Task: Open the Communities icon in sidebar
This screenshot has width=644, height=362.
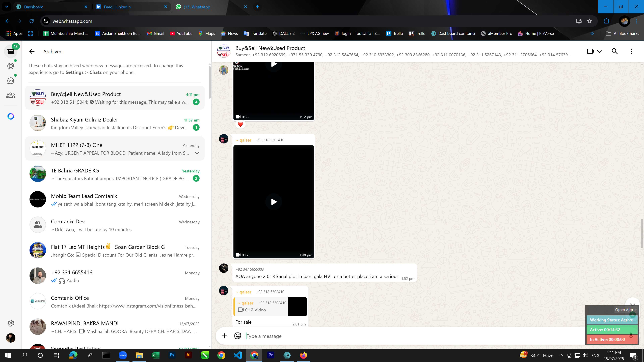Action: (11, 95)
